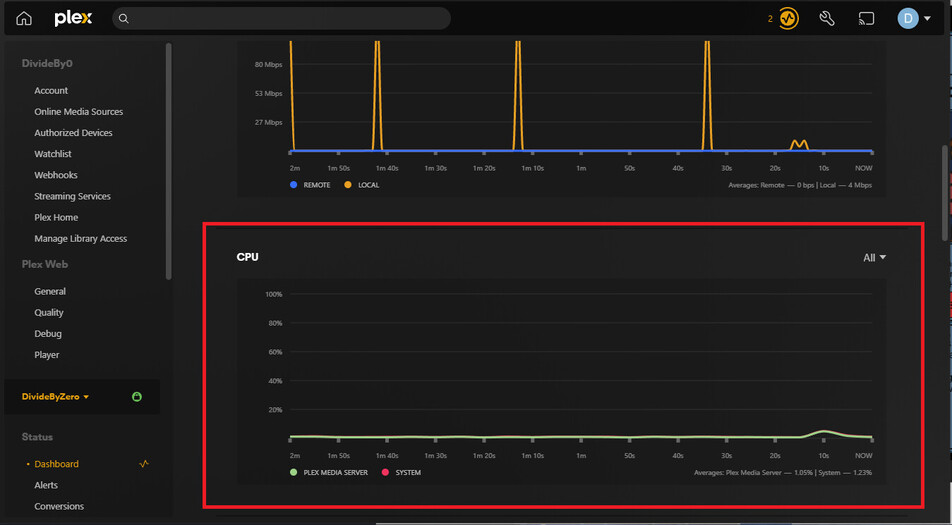Open settings via wrench icon
The width and height of the screenshot is (952, 525).
[x=827, y=19]
